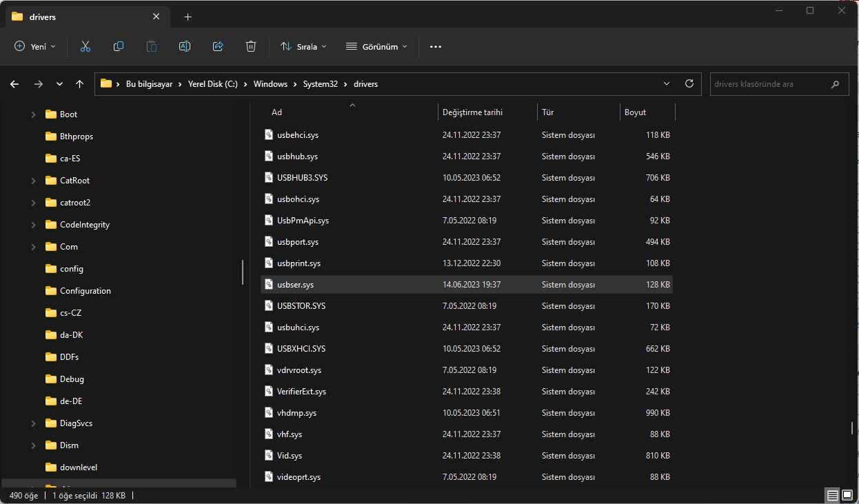
Task: Expand the CatRoot folder tree node
Action: point(33,181)
